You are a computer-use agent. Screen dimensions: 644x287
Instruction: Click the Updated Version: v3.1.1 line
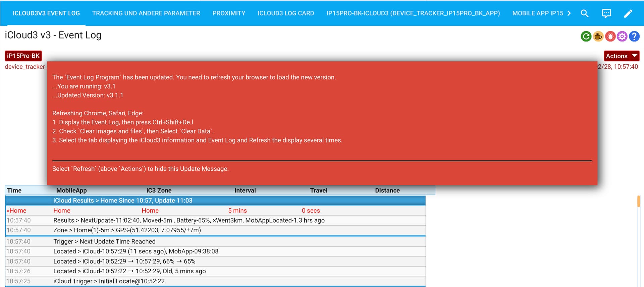click(x=88, y=95)
